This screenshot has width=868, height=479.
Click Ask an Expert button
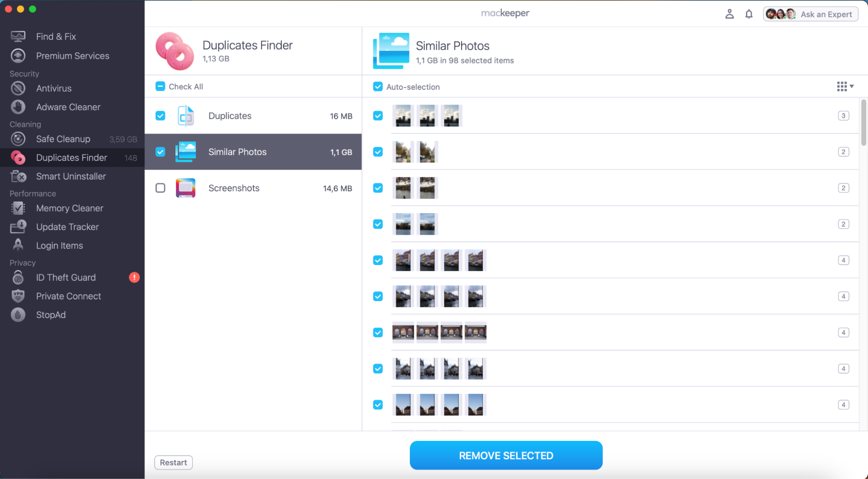[811, 14]
